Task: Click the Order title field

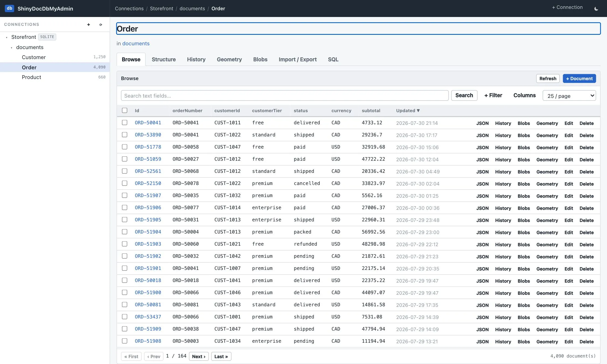Action: [358, 29]
